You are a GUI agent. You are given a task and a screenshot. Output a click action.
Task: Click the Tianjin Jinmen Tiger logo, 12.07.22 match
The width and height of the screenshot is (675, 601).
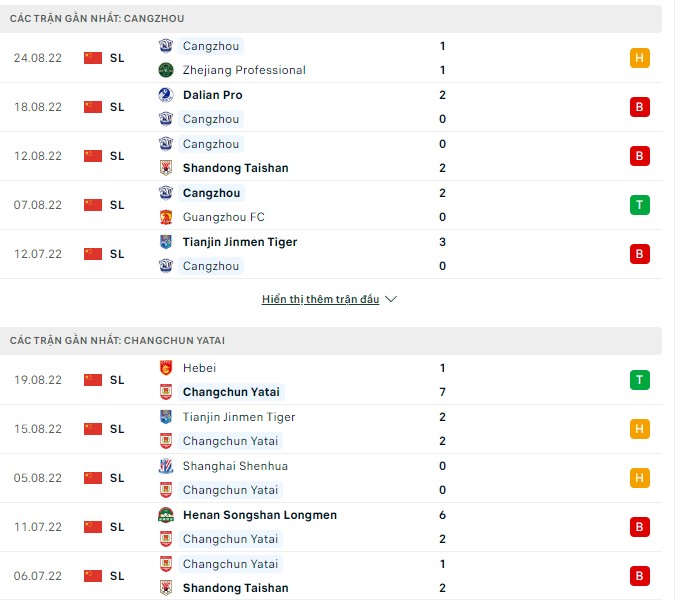(x=166, y=242)
